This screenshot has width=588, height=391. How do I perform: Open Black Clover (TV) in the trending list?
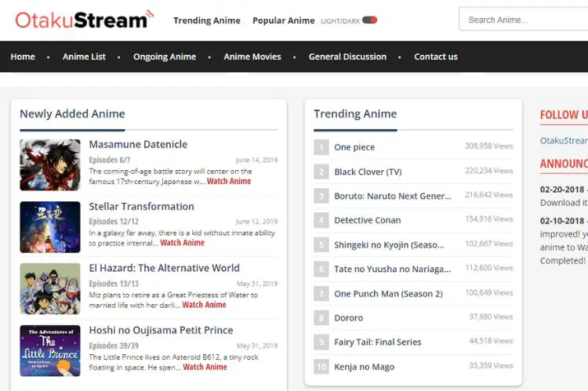368,172
